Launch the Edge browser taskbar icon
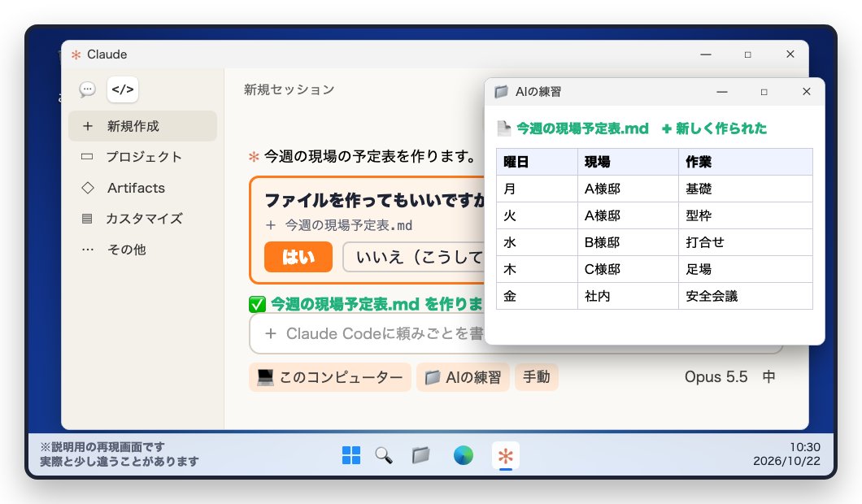The width and height of the screenshot is (862, 504). click(464, 456)
